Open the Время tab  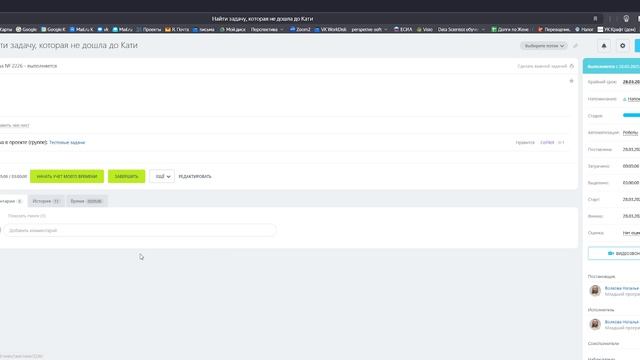tap(86, 201)
